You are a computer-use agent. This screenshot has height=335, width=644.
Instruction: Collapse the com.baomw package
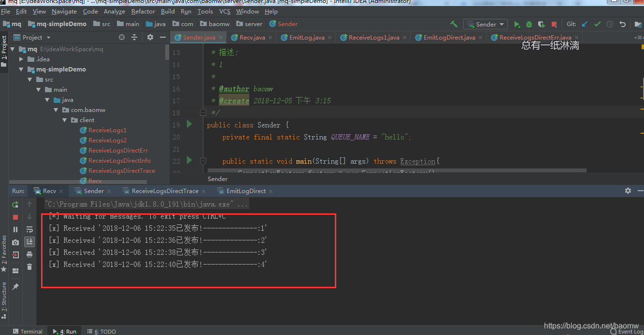56,110
